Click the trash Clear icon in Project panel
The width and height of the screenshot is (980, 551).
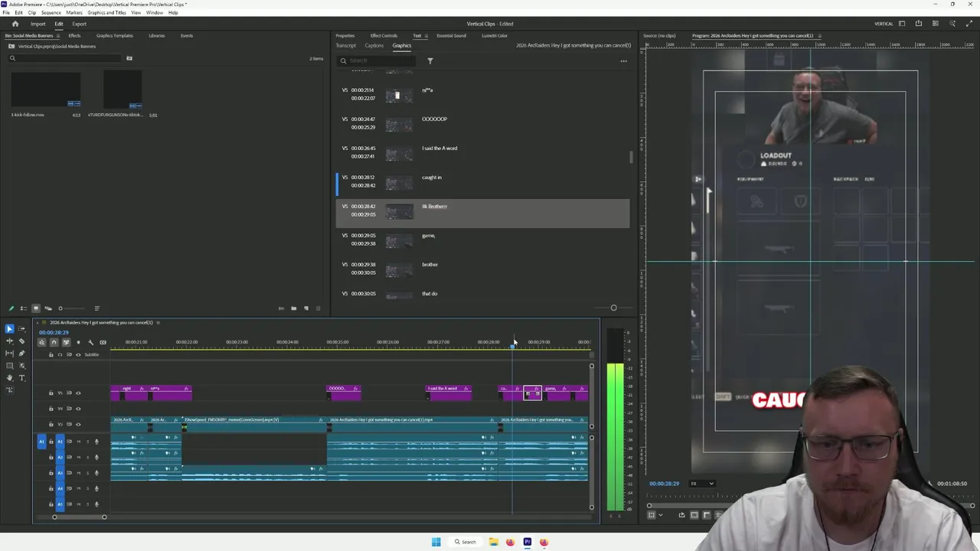(318, 308)
